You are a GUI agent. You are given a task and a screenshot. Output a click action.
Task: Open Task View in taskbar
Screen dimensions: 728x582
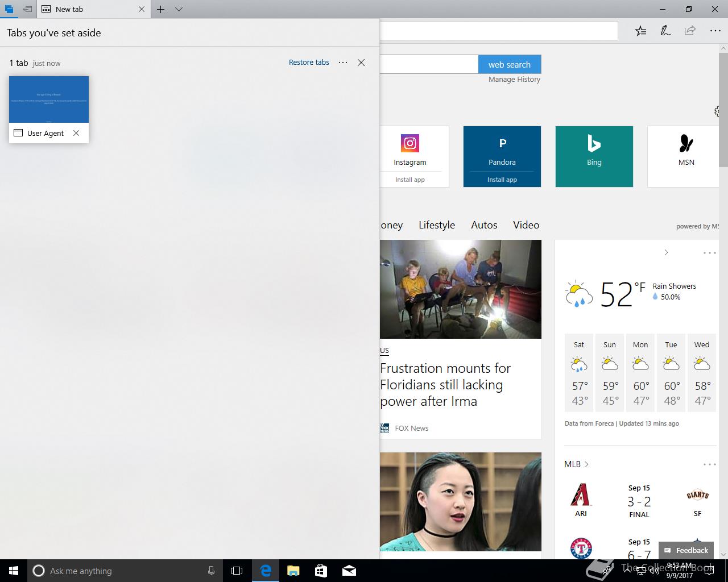point(237,571)
